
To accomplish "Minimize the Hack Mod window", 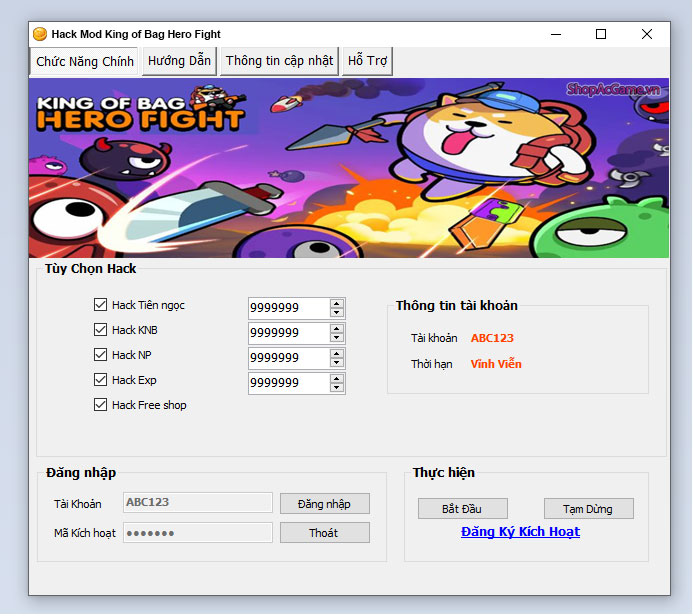I will point(556,34).
